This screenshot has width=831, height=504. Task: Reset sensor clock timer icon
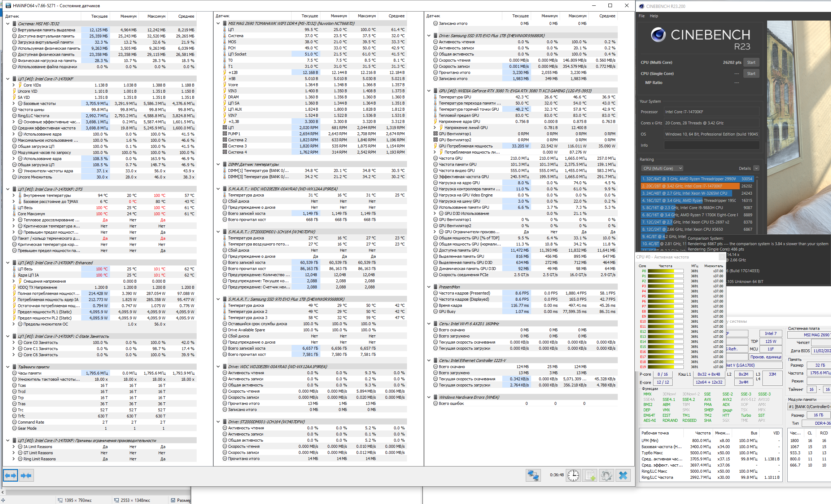(x=573, y=475)
